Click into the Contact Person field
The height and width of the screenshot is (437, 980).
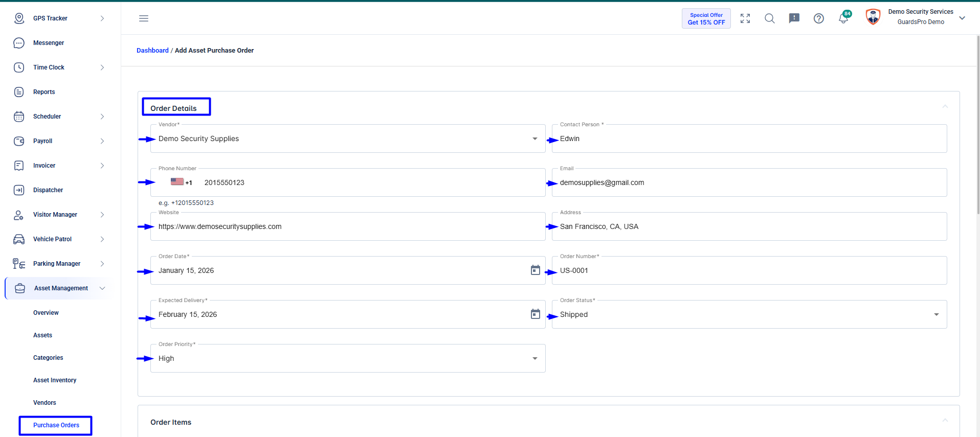(x=749, y=139)
